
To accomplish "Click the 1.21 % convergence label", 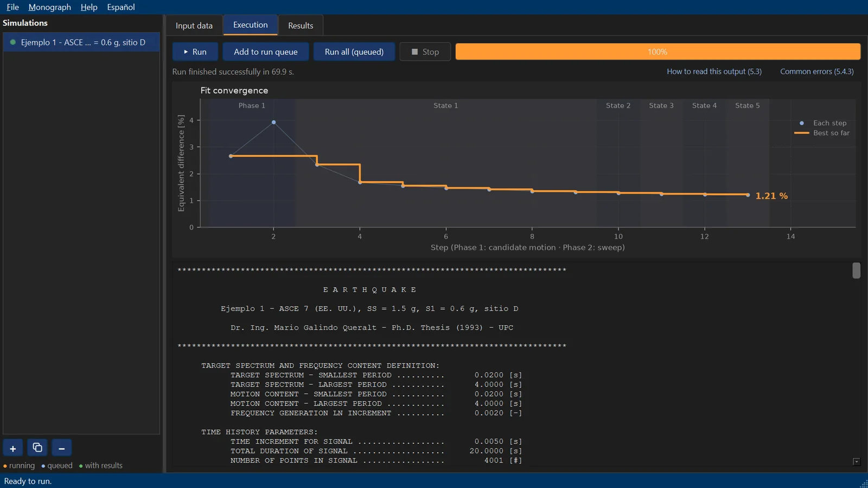I will click(x=771, y=196).
